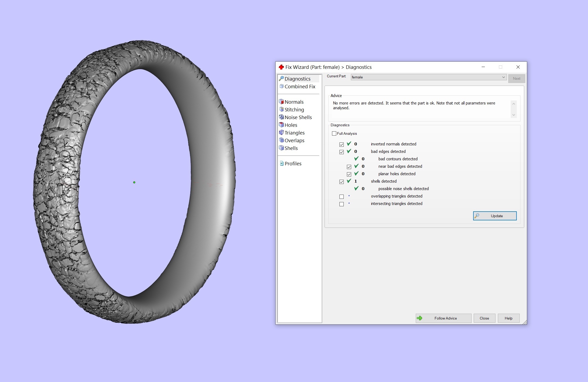The height and width of the screenshot is (382, 588).
Task: Click the Next button
Action: pos(516,78)
